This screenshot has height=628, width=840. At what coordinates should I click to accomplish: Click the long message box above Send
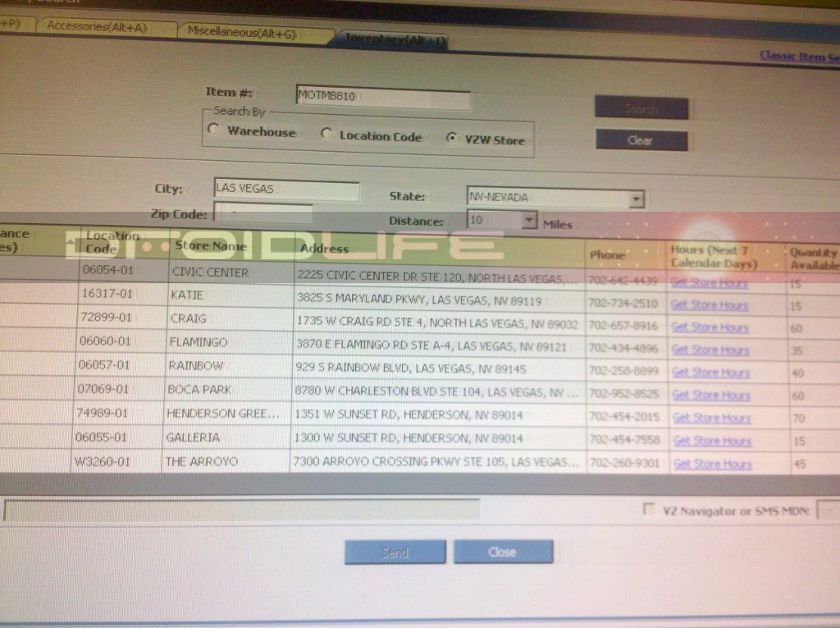click(242, 510)
